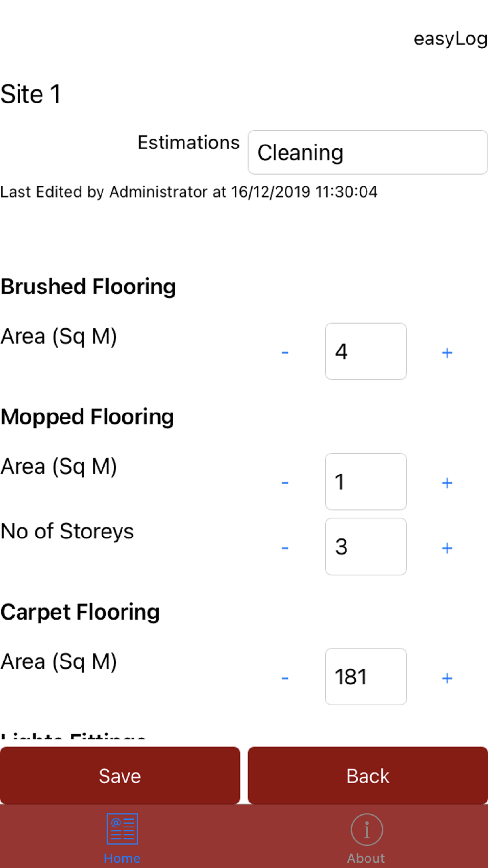Viewport: 488px width, 868px height.
Task: Tap the easyLog title text
Action: pos(450,39)
